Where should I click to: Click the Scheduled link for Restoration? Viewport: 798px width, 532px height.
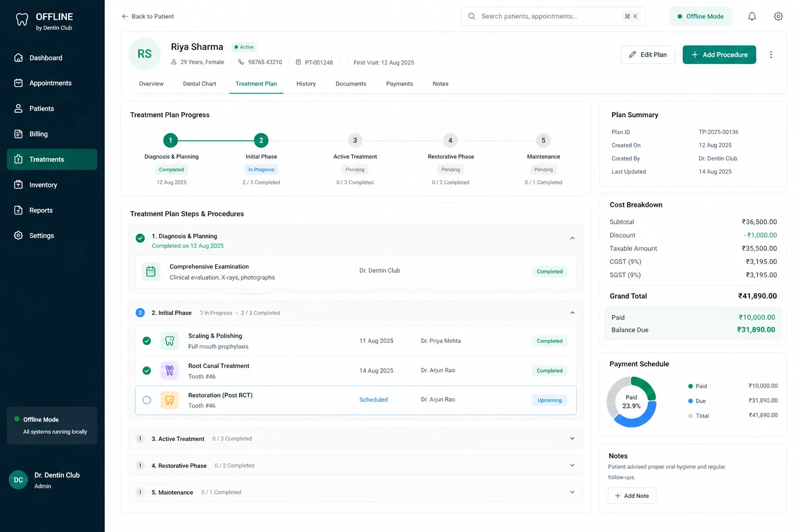[374, 400]
